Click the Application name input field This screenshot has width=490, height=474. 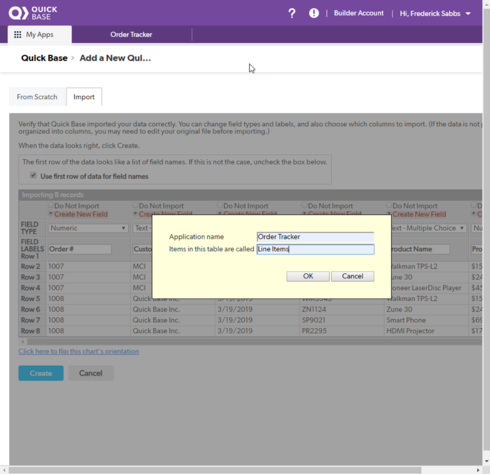pyautogui.click(x=315, y=237)
